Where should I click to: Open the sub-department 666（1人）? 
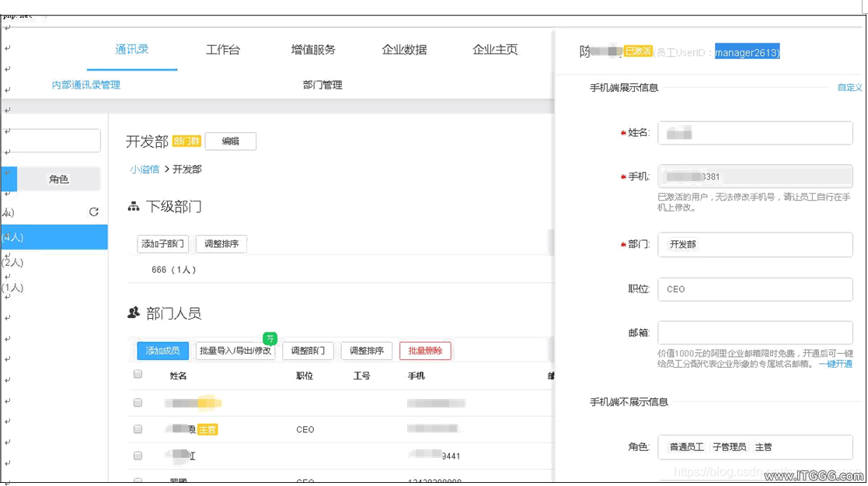pyautogui.click(x=174, y=270)
